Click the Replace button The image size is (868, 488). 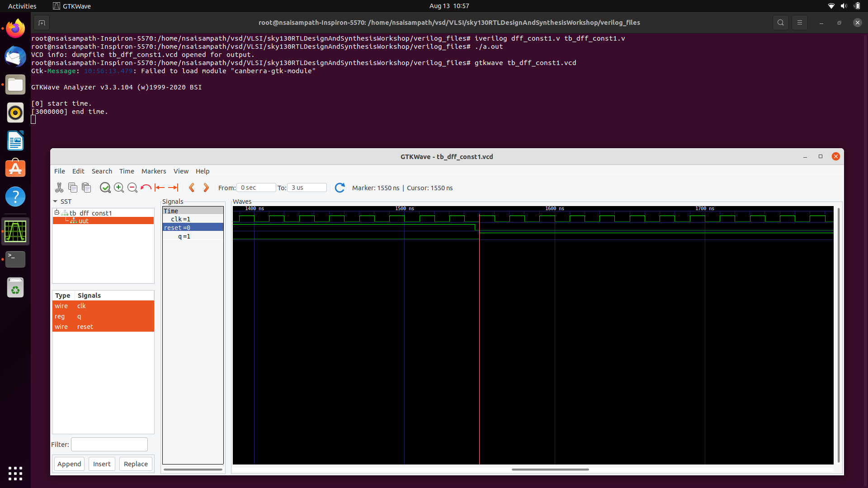135,464
